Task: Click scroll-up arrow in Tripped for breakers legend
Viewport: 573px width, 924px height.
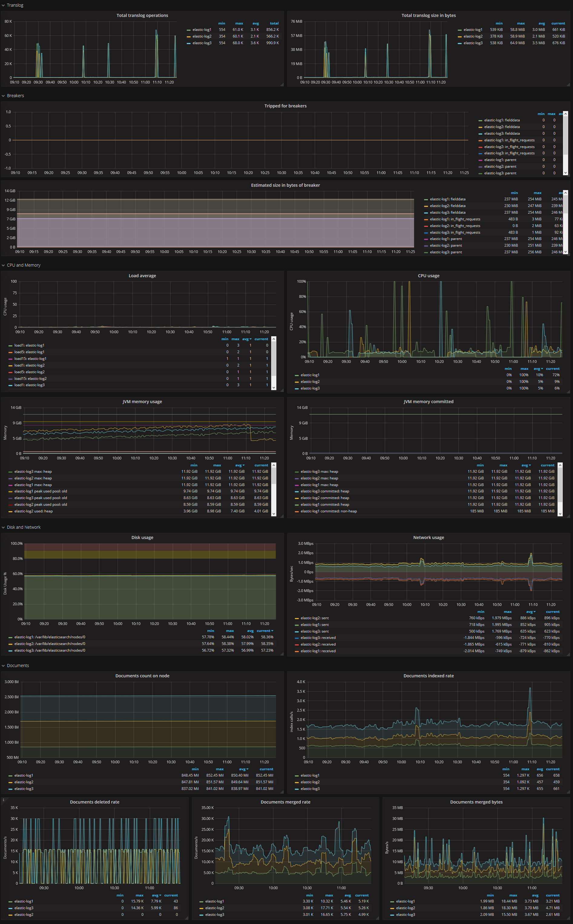Action: pyautogui.click(x=565, y=114)
